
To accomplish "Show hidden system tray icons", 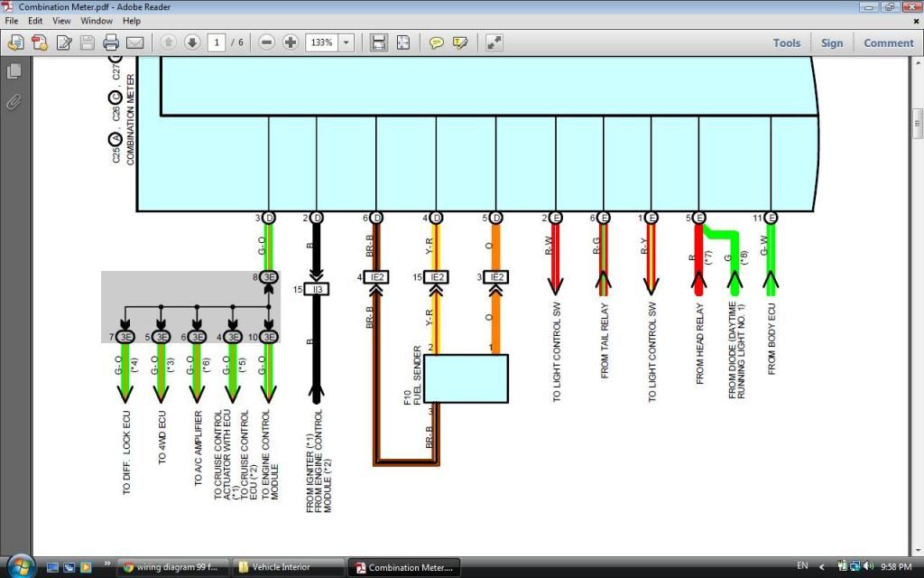I will (x=823, y=566).
